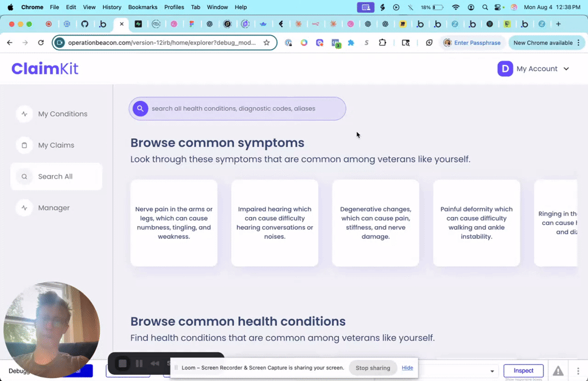Viewport: 588px width, 381px height.
Task: Click the warning triangle icon in debugger bar
Action: 558,371
